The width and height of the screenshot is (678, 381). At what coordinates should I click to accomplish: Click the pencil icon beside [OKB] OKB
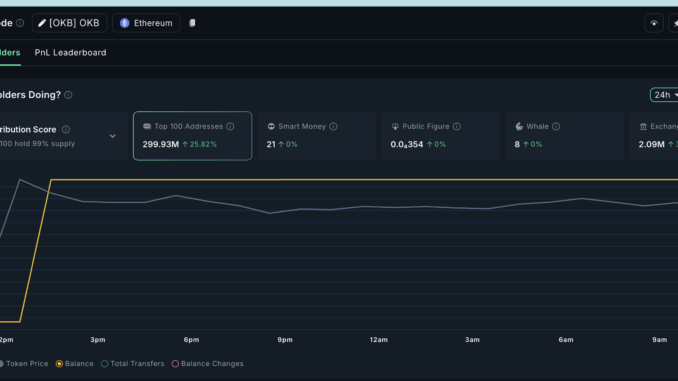tap(42, 23)
